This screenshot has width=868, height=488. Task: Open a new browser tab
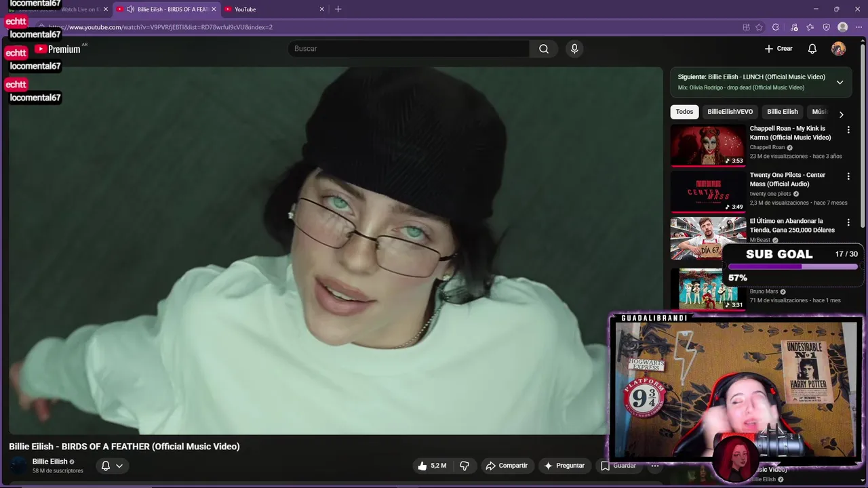(x=338, y=9)
